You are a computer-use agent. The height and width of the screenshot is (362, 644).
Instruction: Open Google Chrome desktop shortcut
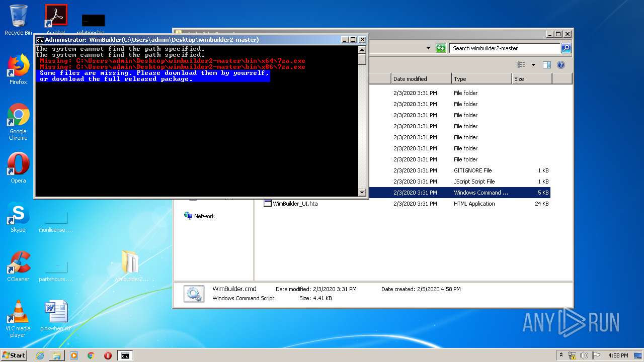pos(18,122)
